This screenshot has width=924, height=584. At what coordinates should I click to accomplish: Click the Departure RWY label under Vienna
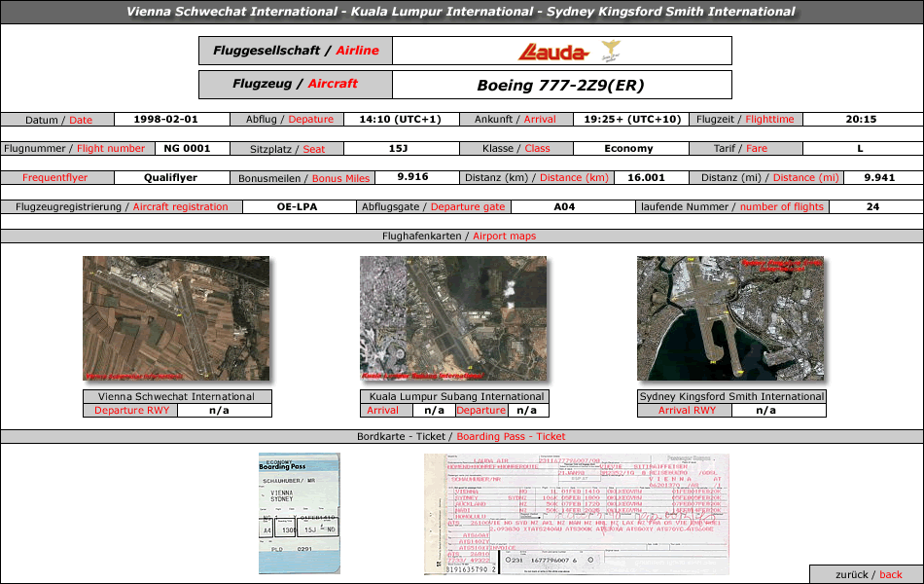pyautogui.click(x=130, y=411)
